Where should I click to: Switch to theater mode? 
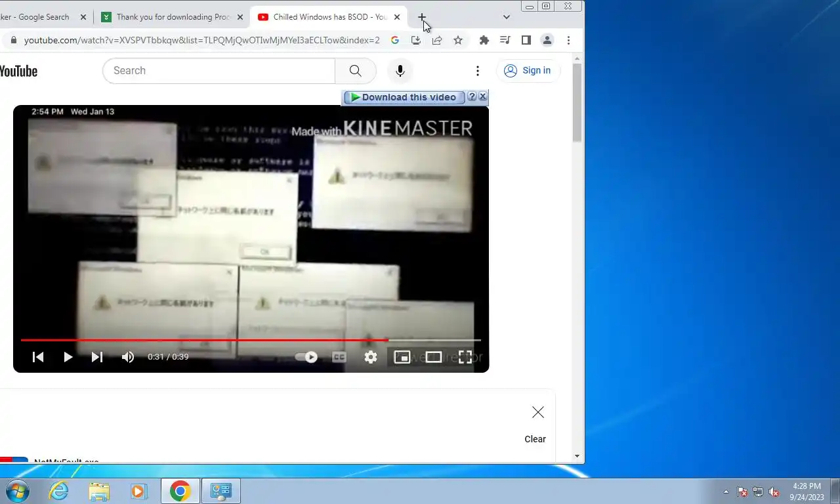coord(434,357)
